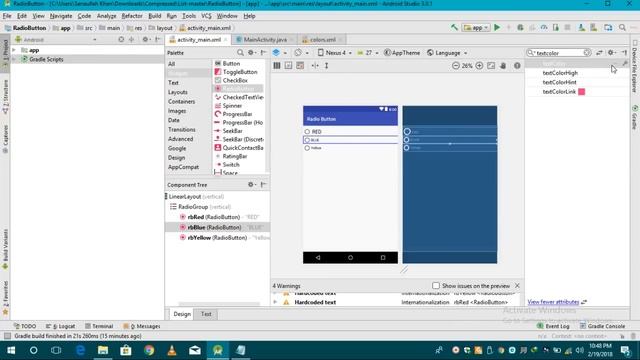
Task: Open File Explorer from the Windows taskbar
Action: 103,350
